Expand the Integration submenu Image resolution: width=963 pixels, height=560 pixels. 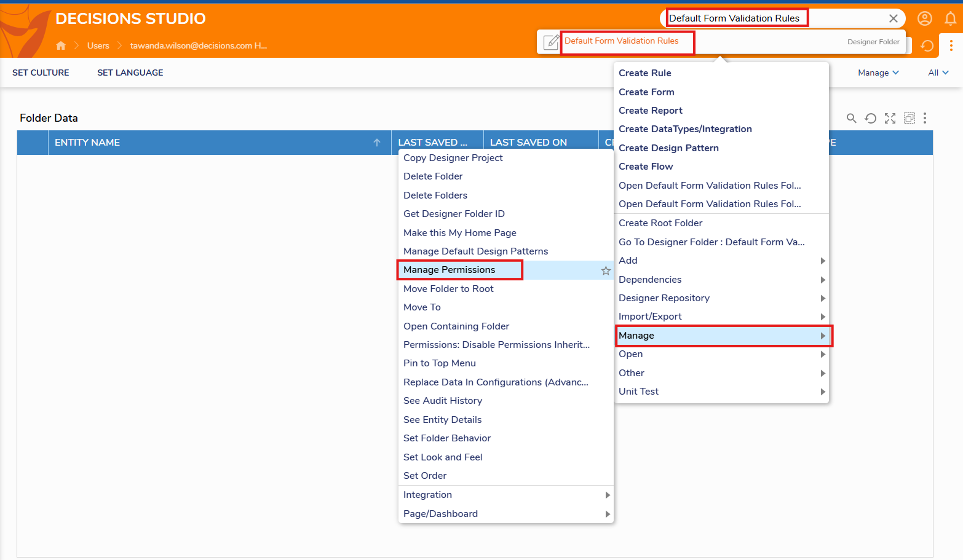pyautogui.click(x=506, y=495)
